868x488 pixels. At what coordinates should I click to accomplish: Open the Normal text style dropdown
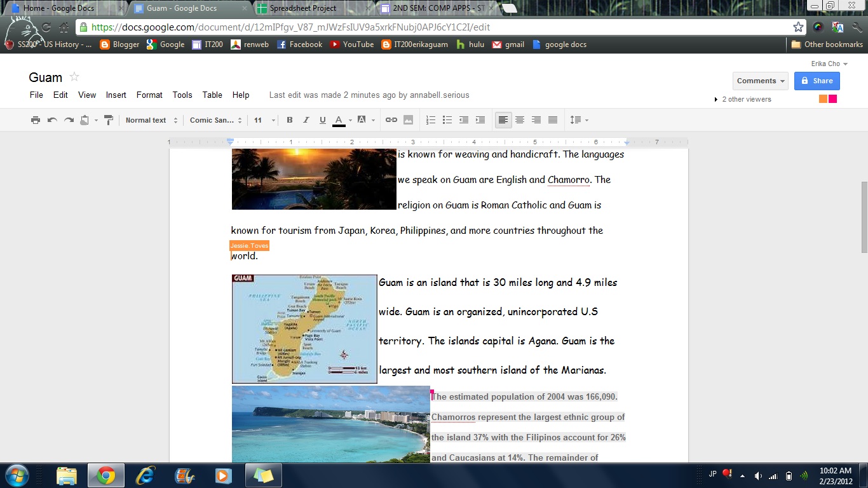point(151,120)
